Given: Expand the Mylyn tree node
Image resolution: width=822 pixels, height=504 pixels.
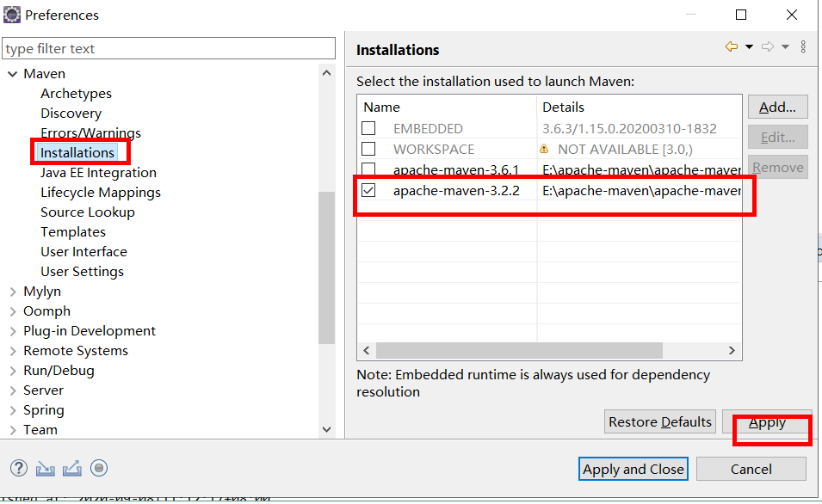Looking at the screenshot, I should click(13, 292).
